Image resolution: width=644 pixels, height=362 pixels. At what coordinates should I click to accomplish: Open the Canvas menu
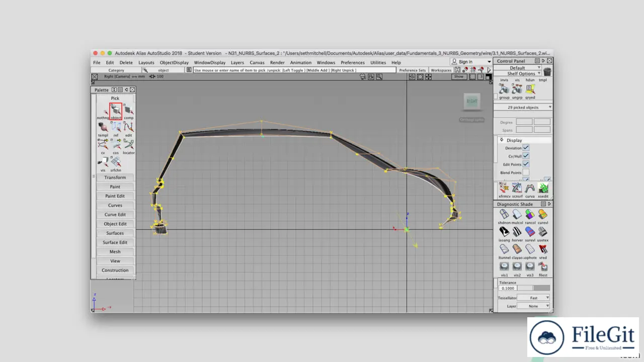pos(257,63)
